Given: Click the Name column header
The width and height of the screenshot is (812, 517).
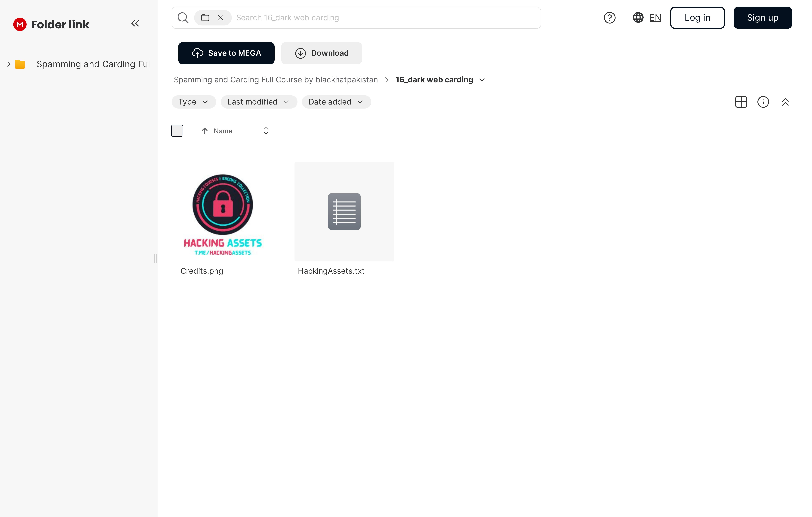Looking at the screenshot, I should (x=223, y=131).
